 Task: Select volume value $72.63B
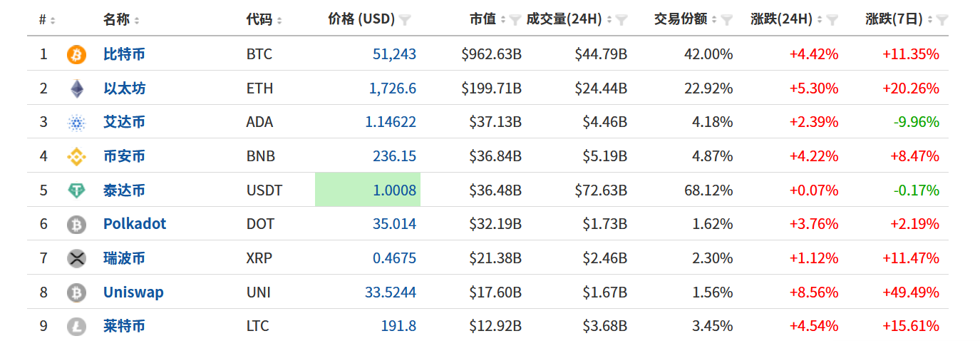(601, 190)
